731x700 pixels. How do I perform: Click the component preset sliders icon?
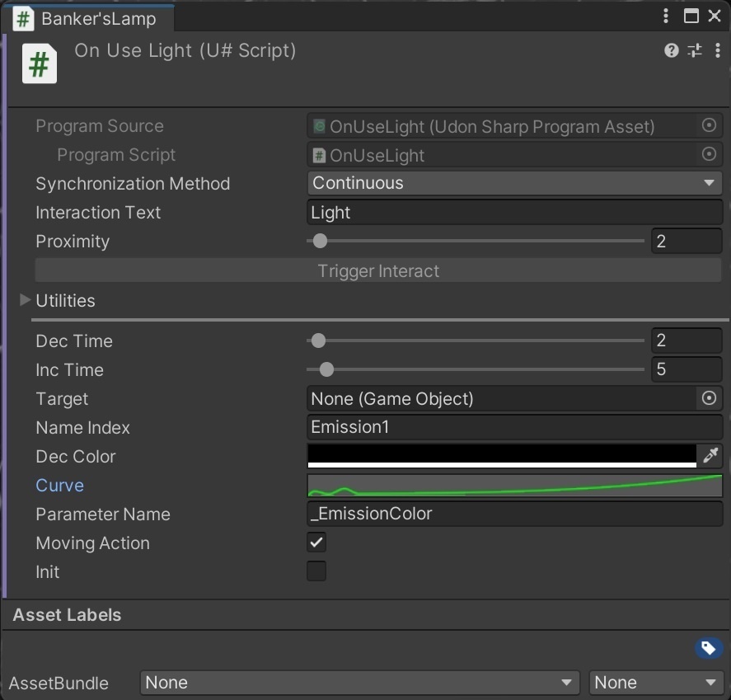point(695,51)
